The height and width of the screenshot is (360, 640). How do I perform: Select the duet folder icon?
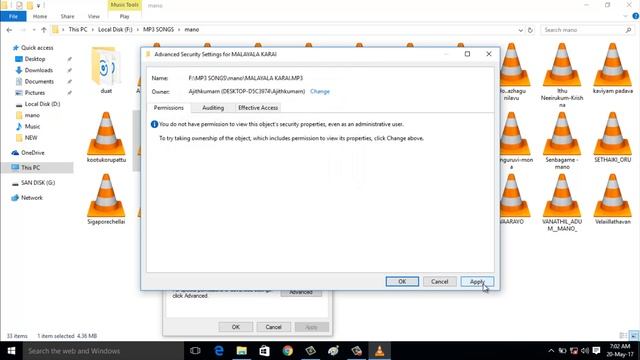(106, 70)
